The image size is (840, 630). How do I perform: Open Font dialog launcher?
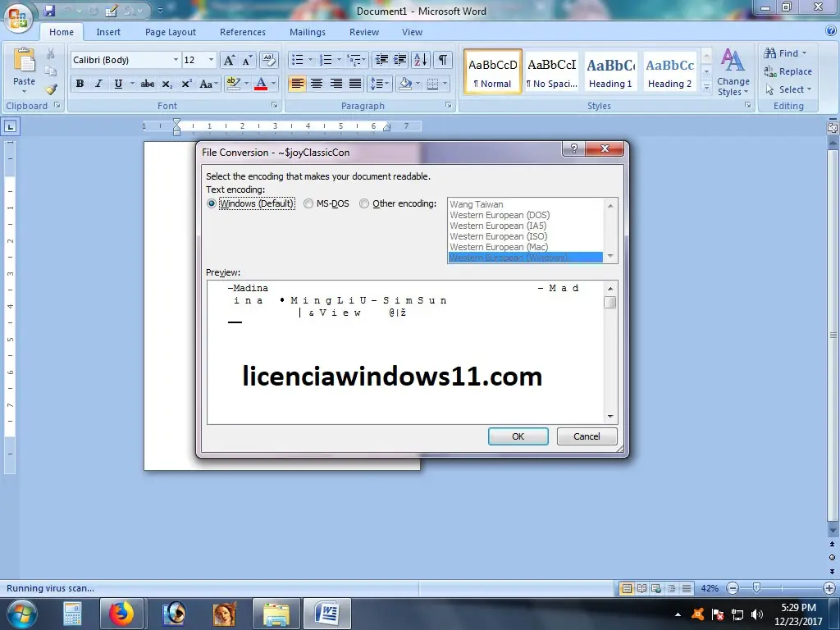(x=274, y=106)
